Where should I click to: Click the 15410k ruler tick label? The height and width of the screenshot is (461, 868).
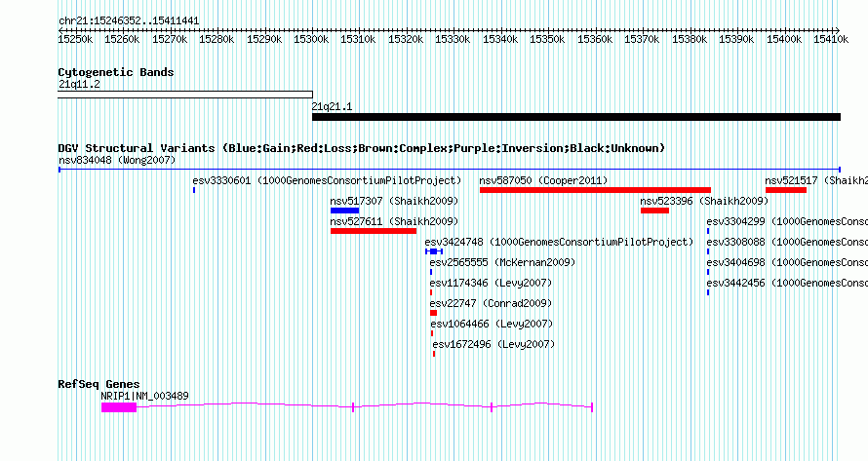click(x=831, y=39)
